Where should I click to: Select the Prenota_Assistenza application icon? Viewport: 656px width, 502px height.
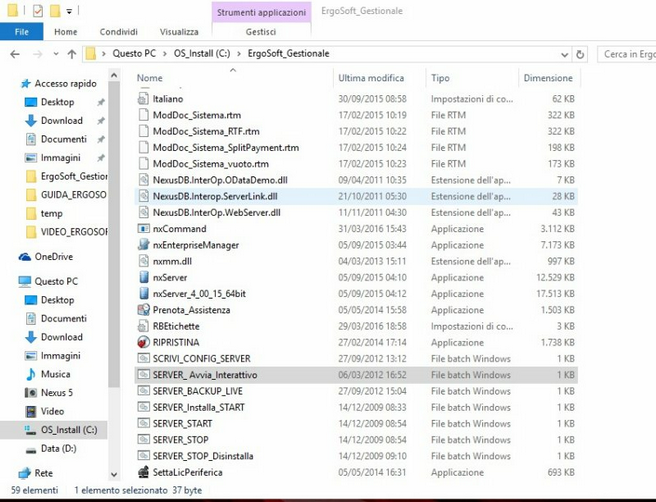(x=143, y=310)
